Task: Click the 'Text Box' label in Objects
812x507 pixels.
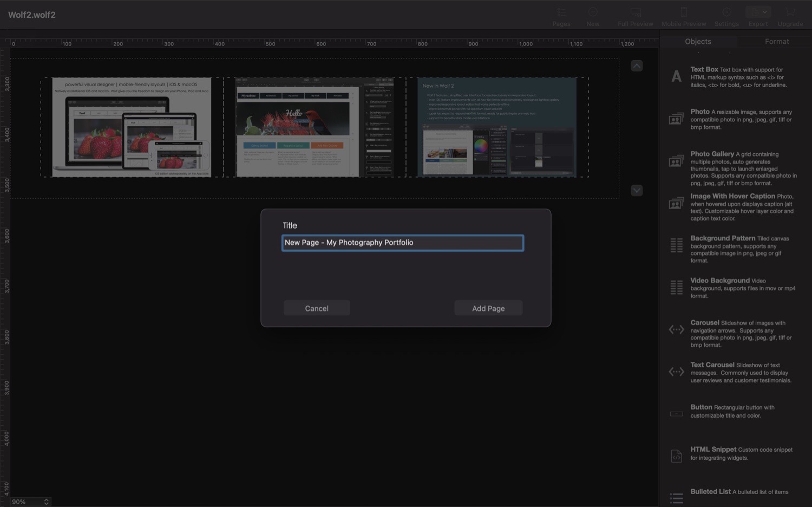Action: 704,69
